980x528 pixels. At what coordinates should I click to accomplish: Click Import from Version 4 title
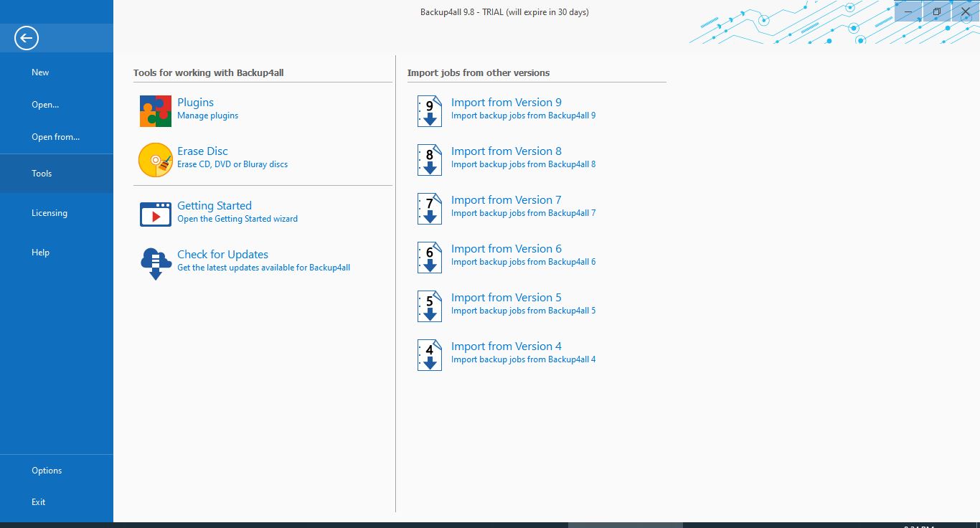[x=507, y=346]
